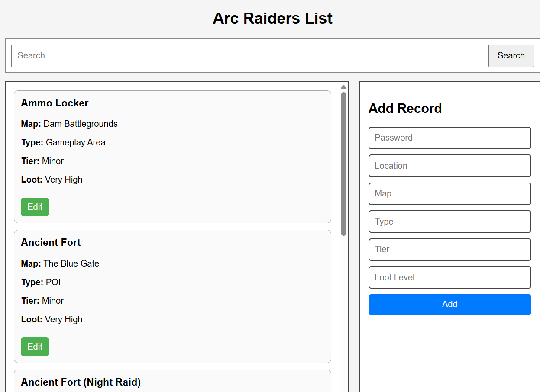Select the Loot Level input field

click(449, 277)
